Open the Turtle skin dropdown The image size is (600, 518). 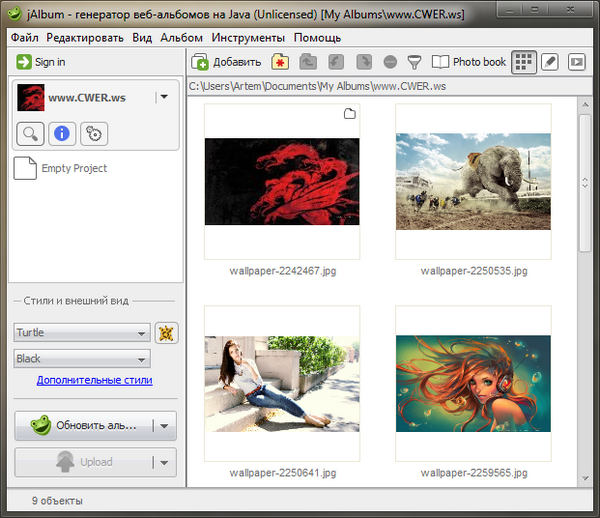(81, 333)
